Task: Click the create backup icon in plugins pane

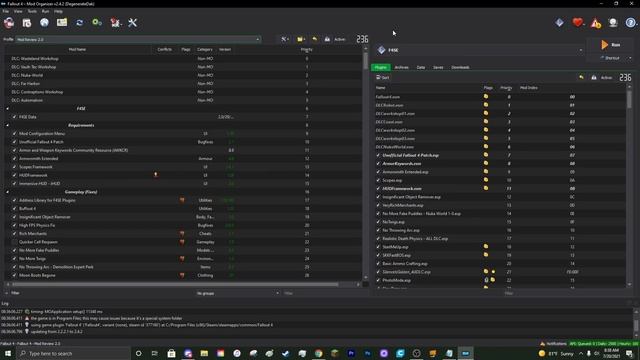Action: [594, 78]
